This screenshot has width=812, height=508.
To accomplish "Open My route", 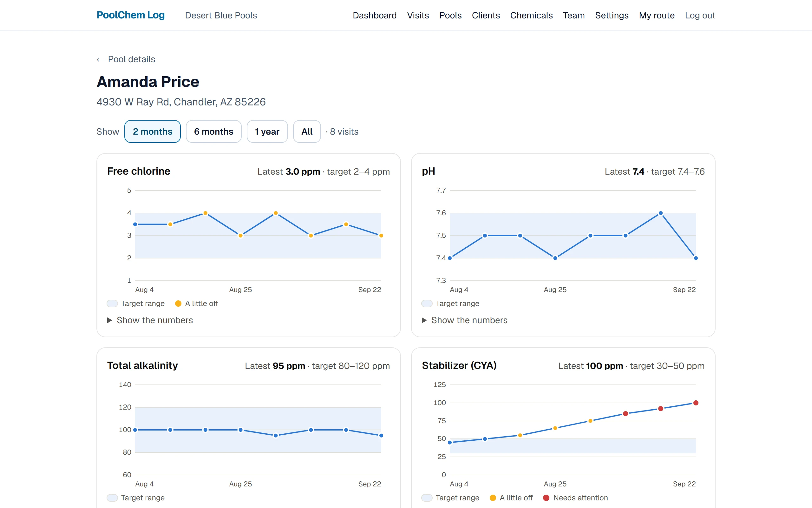I will pos(656,16).
